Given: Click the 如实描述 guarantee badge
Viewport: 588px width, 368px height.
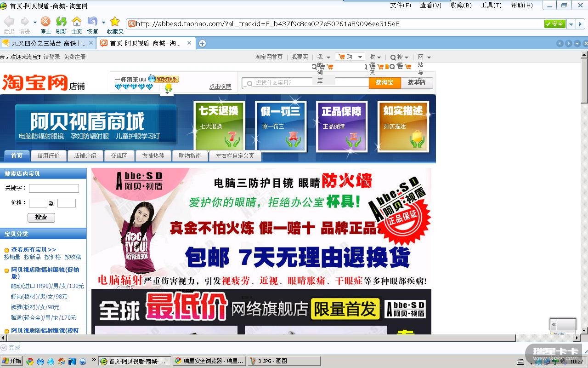Looking at the screenshot, I should pos(403,126).
